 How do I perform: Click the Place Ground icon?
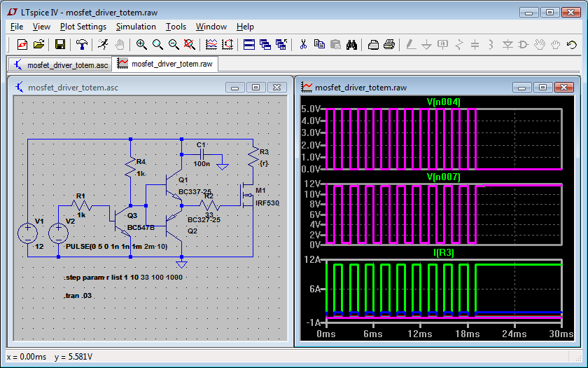click(x=426, y=45)
